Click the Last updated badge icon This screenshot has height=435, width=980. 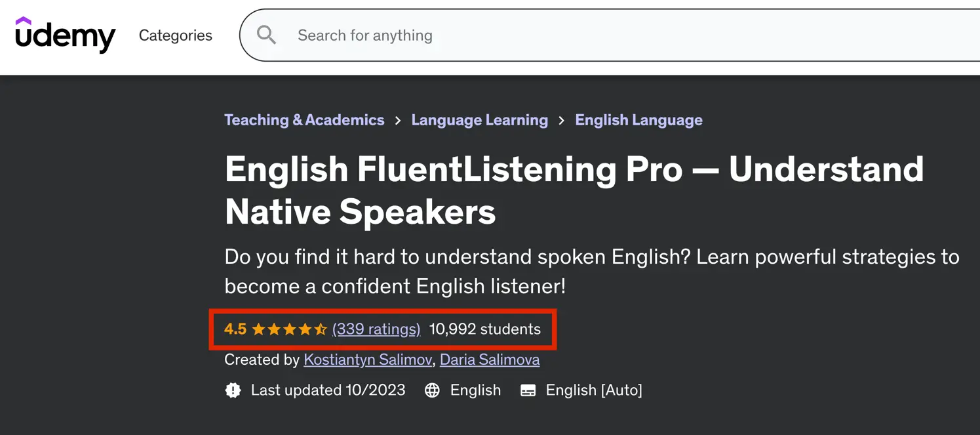[x=233, y=390]
